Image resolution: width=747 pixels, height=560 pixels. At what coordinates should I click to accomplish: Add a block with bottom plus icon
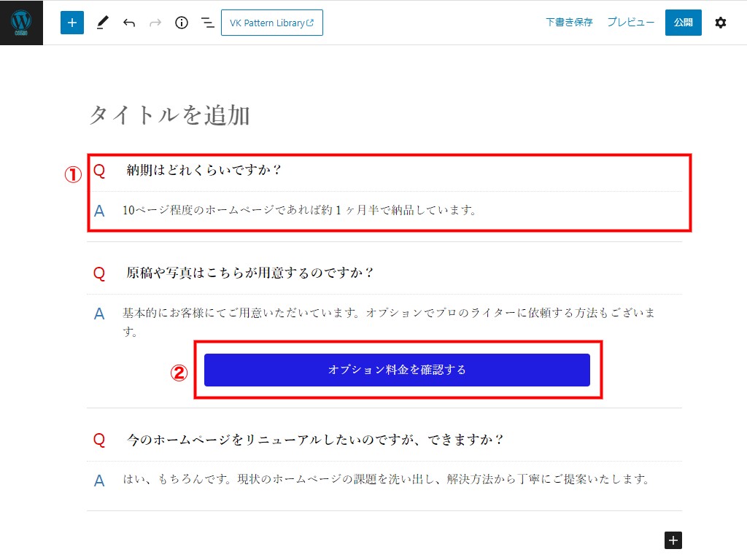click(673, 540)
